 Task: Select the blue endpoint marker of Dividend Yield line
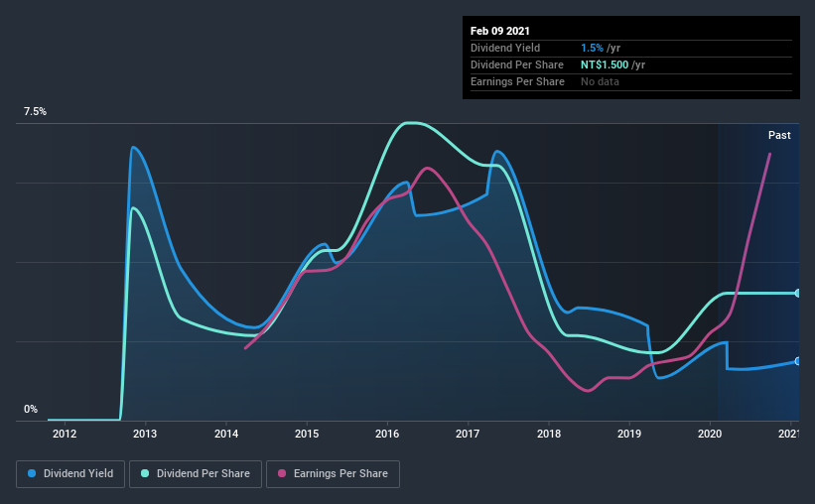(797, 361)
